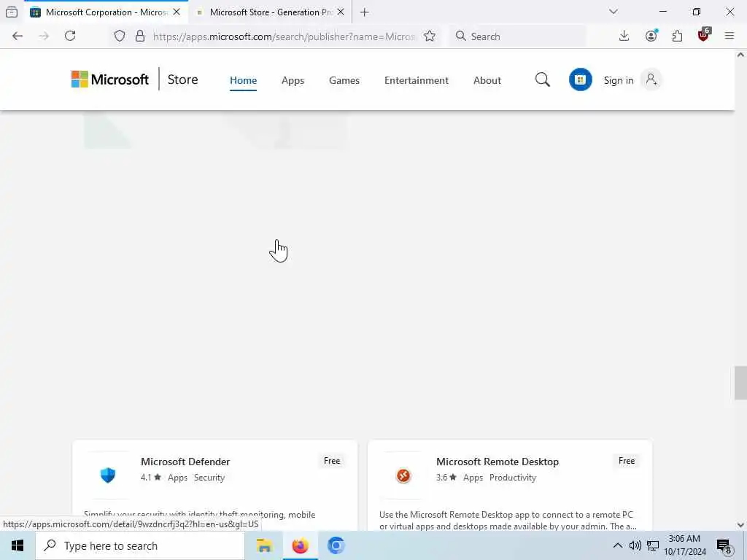Open a new tab with the plus icon
Viewport: 747px width, 560px height.
(x=365, y=12)
